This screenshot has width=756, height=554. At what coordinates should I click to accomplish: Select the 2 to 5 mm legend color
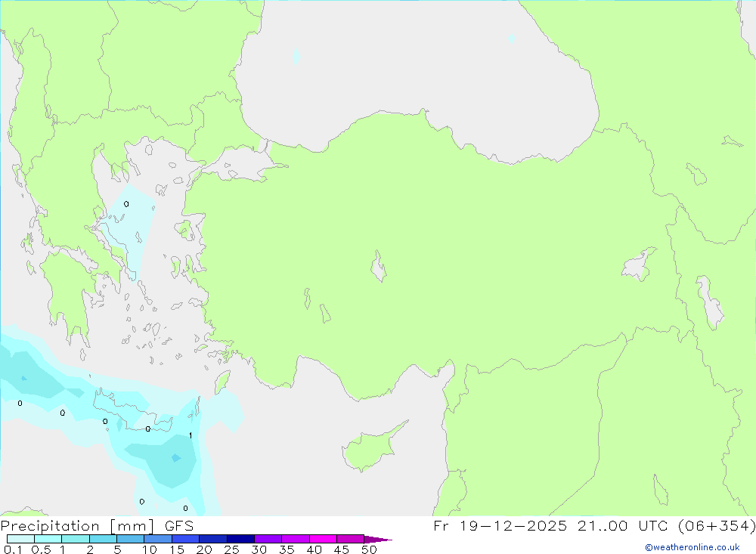point(103,539)
